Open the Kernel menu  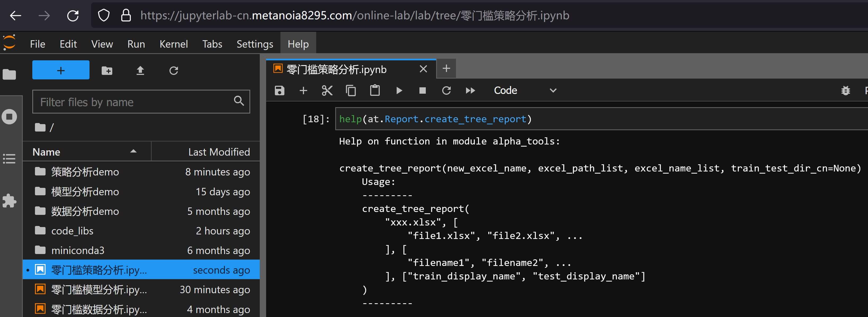point(173,44)
